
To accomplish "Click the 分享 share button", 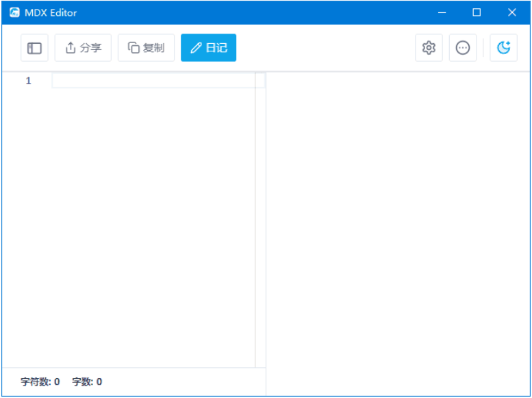I will coord(83,48).
